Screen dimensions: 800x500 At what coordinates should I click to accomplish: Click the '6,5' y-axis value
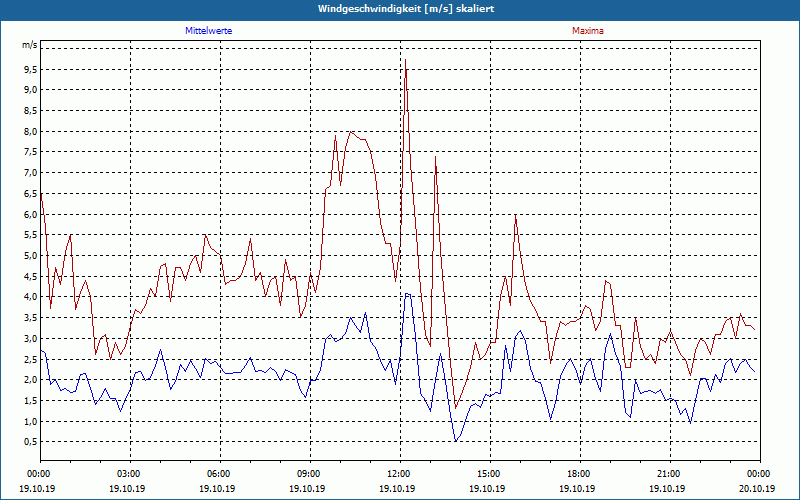pyautogui.click(x=31, y=193)
